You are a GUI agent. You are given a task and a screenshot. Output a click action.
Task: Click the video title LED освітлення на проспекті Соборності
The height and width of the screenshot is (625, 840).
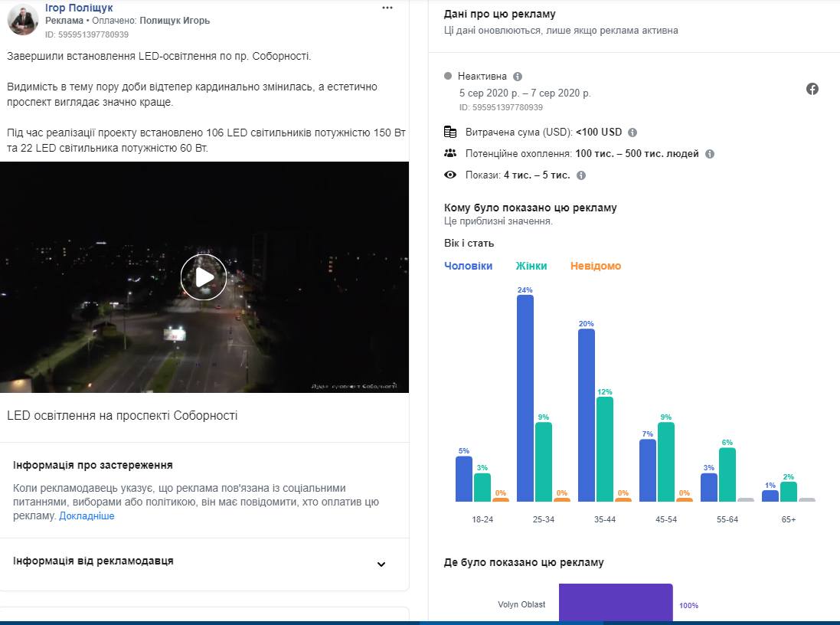coord(123,416)
